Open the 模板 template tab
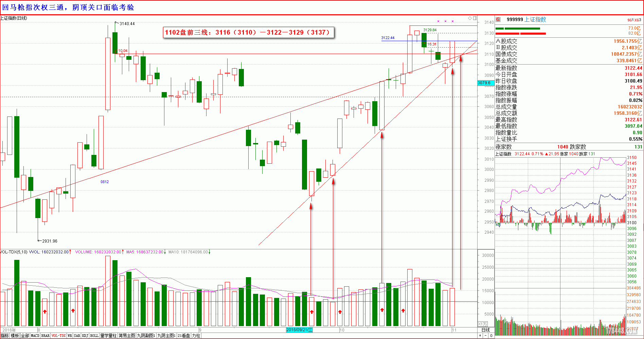 pos(15,336)
